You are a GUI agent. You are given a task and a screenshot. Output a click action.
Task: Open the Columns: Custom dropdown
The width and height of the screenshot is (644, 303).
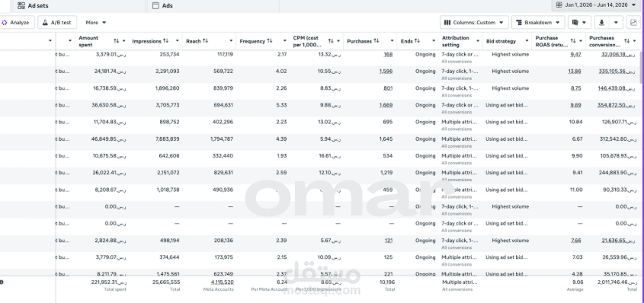point(474,23)
